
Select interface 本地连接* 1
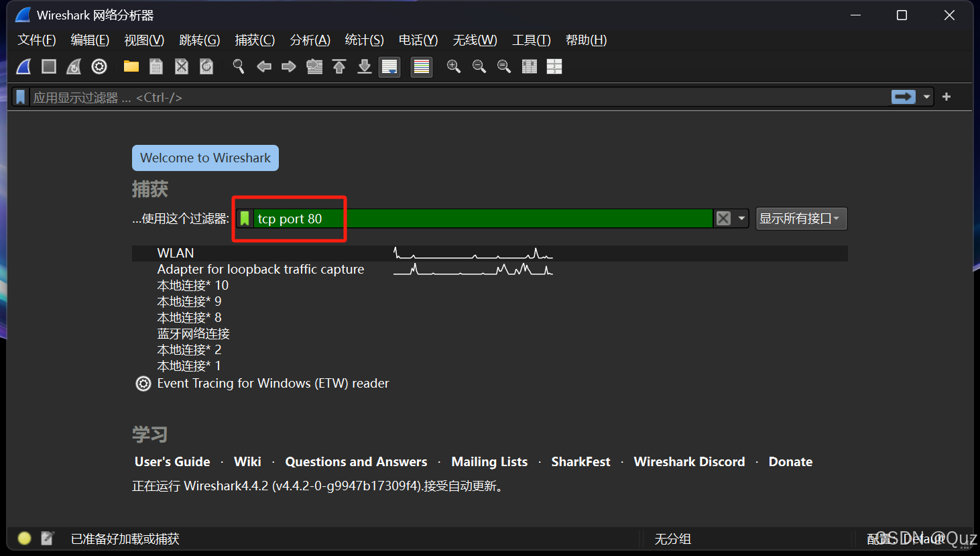pos(189,366)
